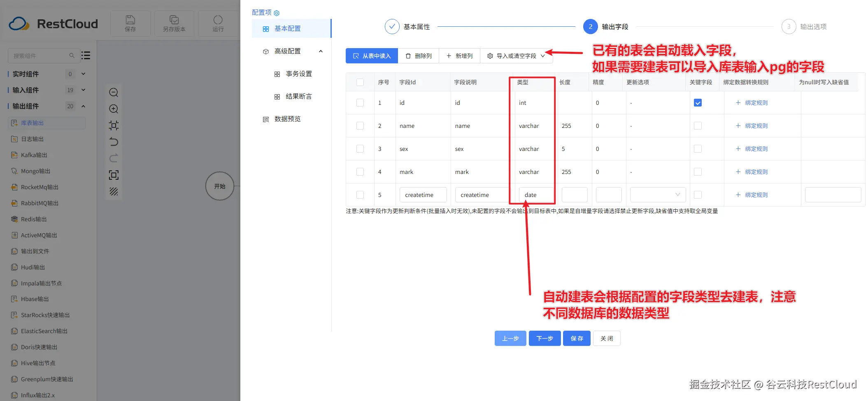
Task: Uncheck the 关键字段 checkbox for id row
Action: (x=698, y=102)
